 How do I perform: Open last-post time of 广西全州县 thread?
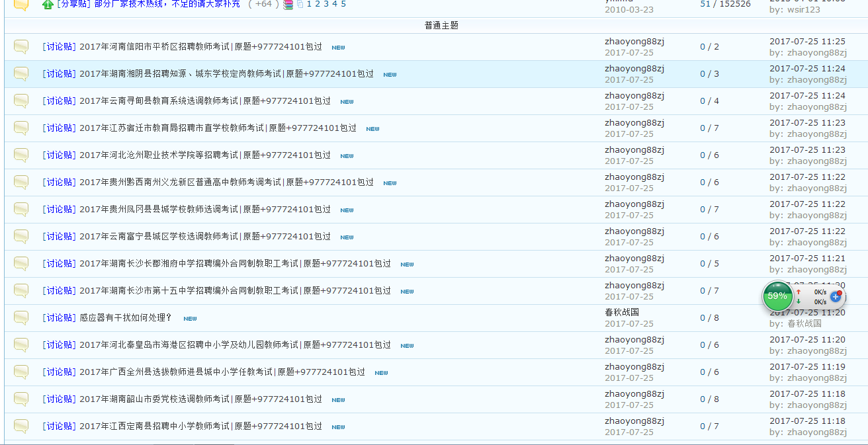pos(807,366)
